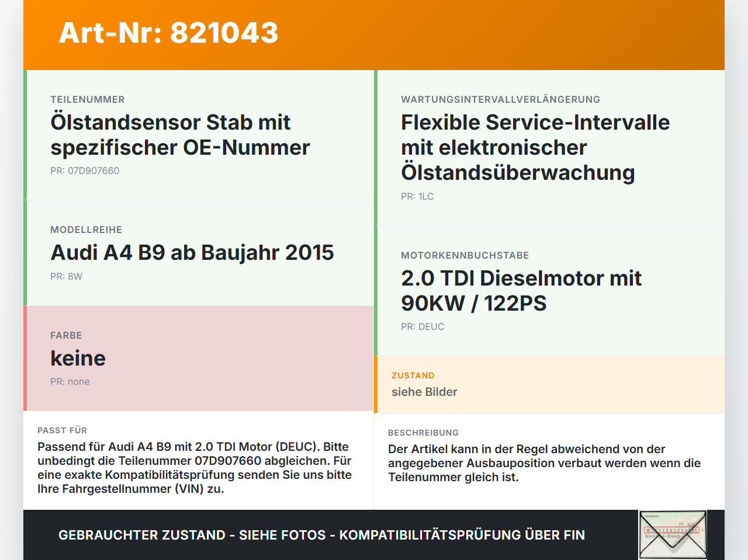
Task: Click 'Flexible Service-Intervalle mit elektronischer Ölstandsüberwachung' heading
Action: [535, 148]
